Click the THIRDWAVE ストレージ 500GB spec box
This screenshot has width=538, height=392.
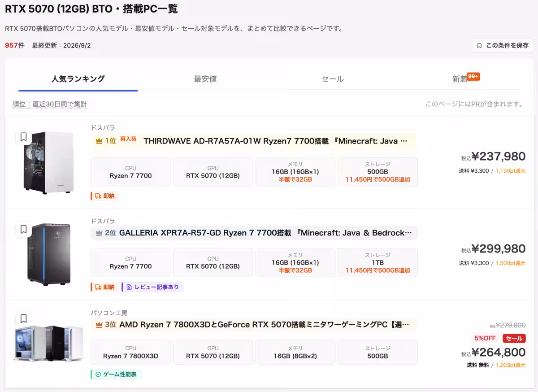(377, 172)
